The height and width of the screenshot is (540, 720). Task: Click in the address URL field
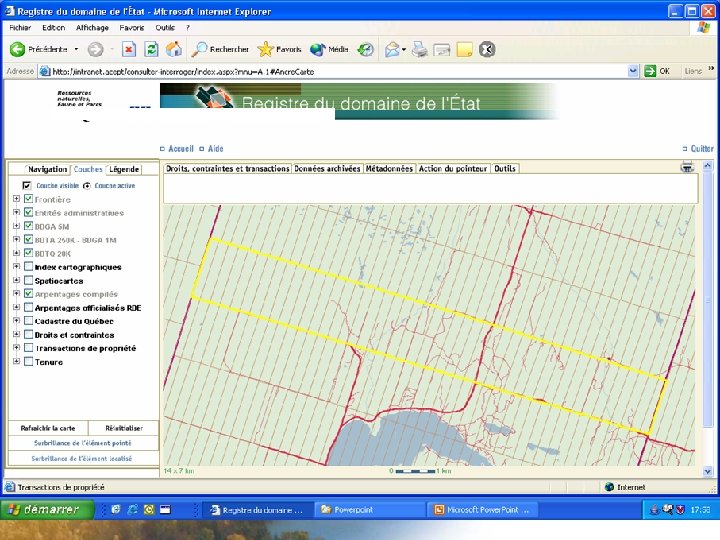coord(339,71)
